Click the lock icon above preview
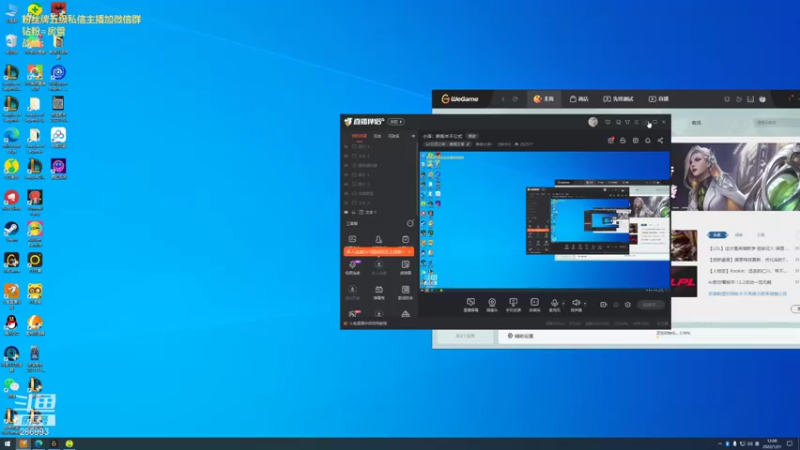The width and height of the screenshot is (800, 450). 623,140
